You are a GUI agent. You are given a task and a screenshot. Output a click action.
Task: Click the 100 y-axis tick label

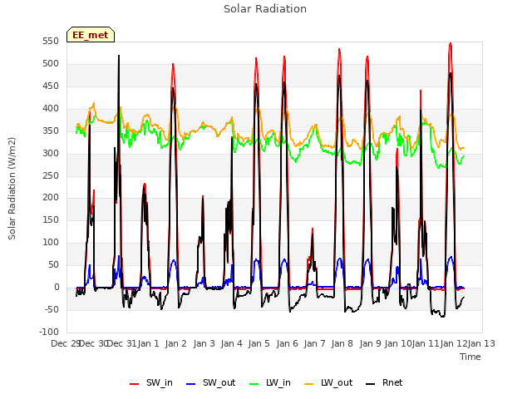point(51,242)
